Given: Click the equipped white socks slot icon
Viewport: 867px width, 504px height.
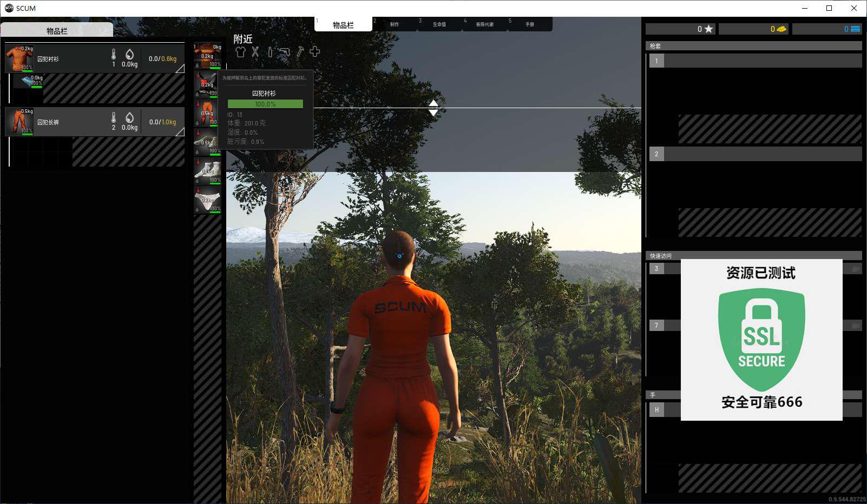Looking at the screenshot, I should click(208, 170).
